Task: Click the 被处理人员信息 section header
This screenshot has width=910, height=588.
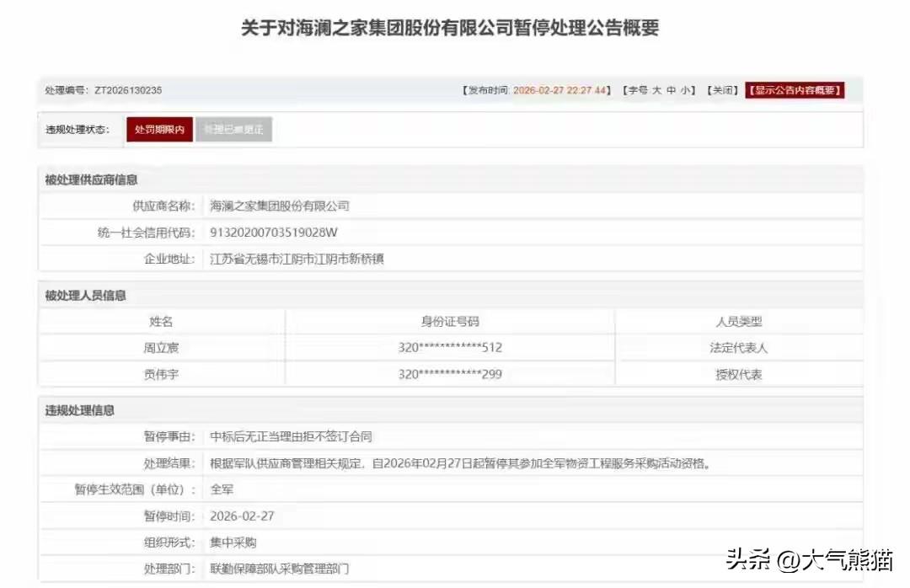Action: coord(86,296)
